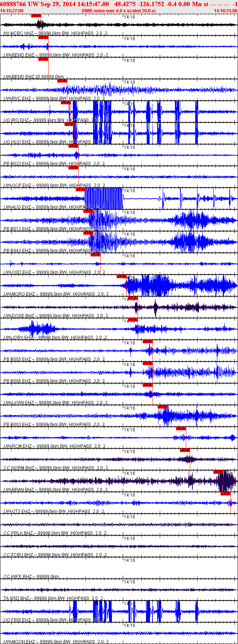
Task: Click the RMS noise scaling text in header
Action: tap(119, 11)
